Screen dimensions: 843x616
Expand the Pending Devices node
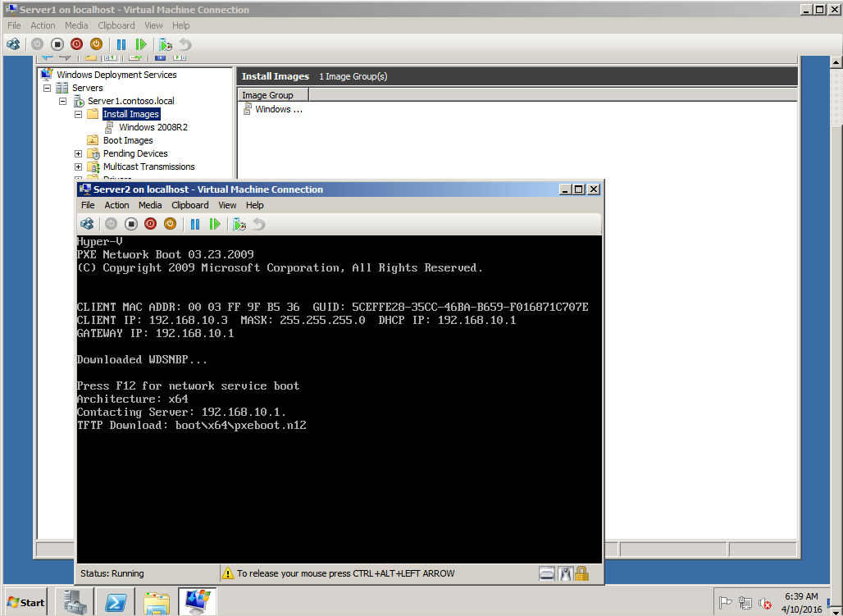(78, 153)
